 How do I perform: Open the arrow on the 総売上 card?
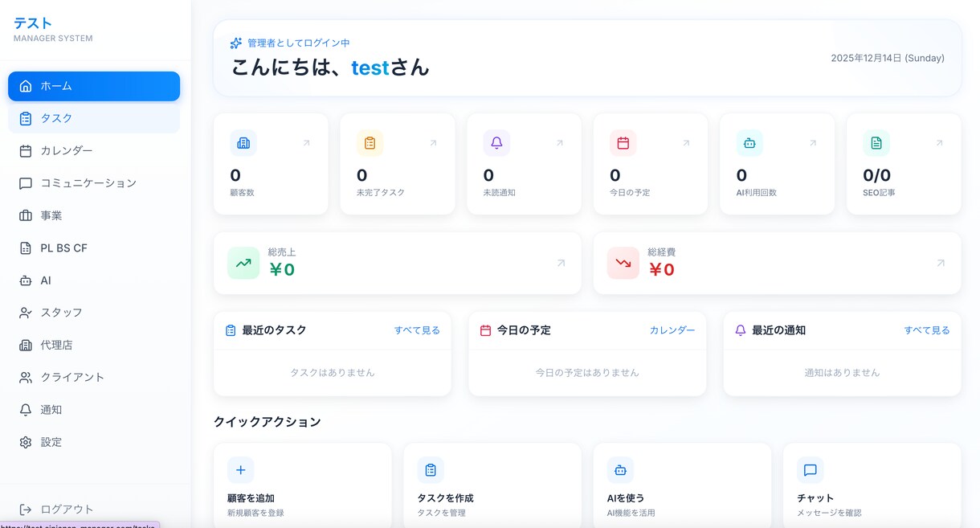coord(561,263)
